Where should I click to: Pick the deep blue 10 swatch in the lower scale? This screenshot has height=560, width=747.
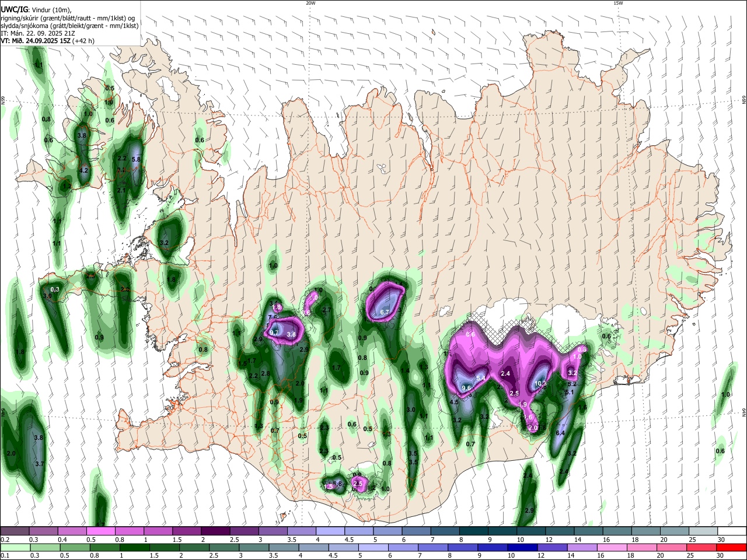click(x=522, y=547)
